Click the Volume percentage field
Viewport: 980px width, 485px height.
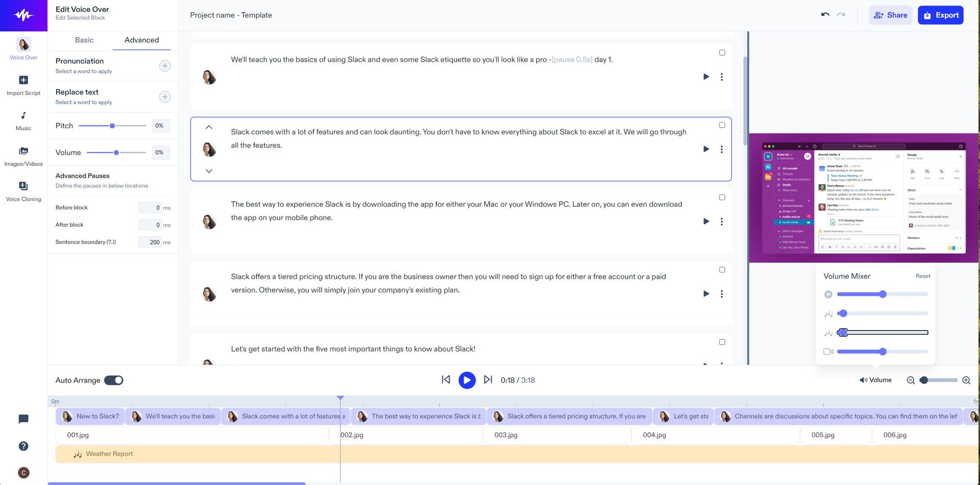coord(161,153)
